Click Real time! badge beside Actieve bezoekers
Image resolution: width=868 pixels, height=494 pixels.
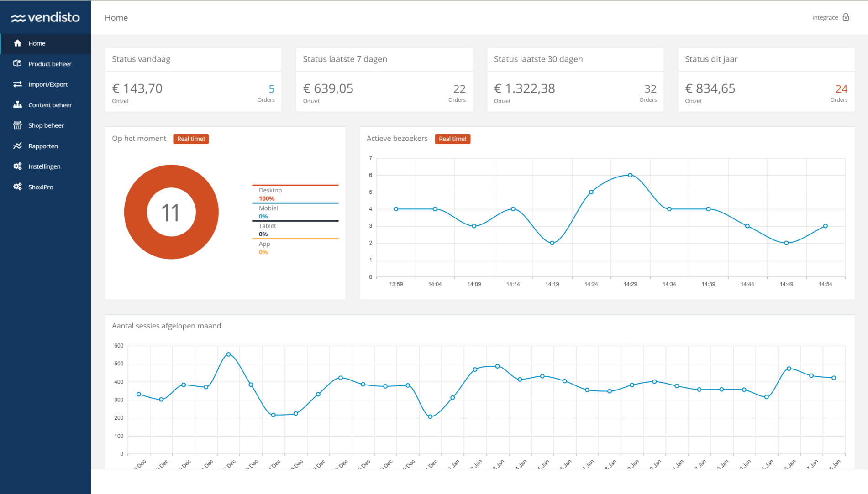[452, 139]
